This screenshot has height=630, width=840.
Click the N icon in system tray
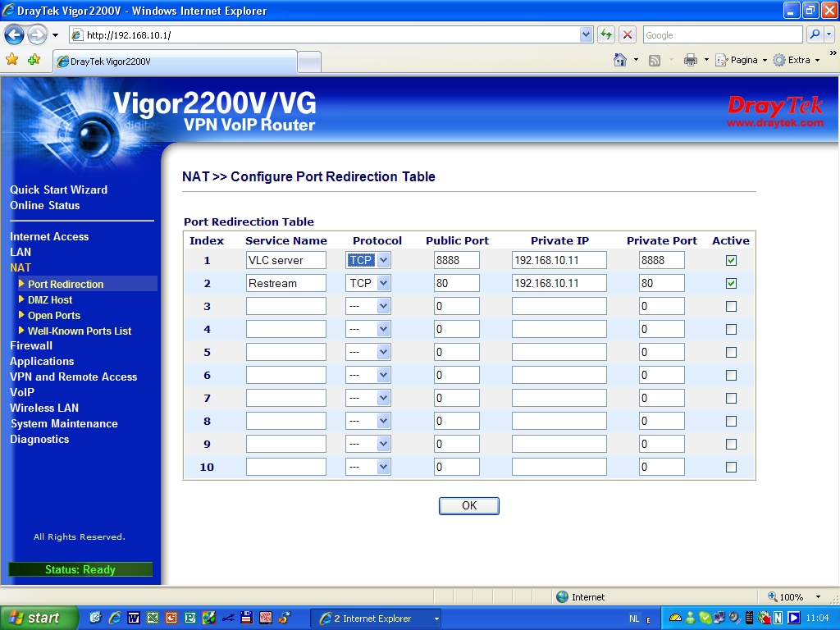point(778,619)
